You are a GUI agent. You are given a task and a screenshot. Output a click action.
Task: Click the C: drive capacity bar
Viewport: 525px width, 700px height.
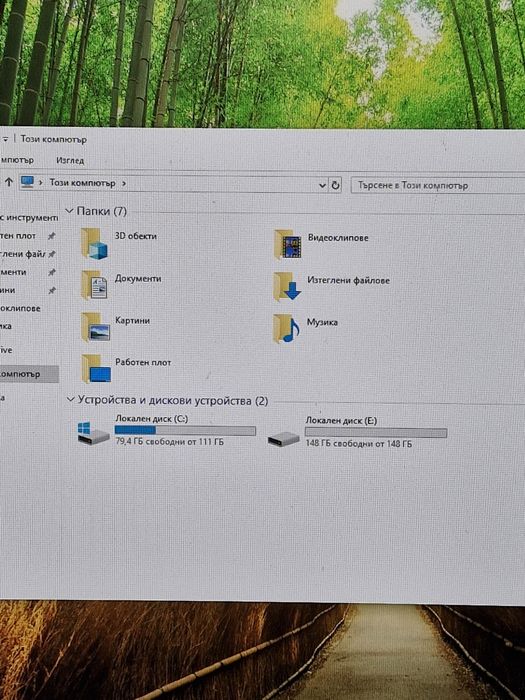(185, 430)
